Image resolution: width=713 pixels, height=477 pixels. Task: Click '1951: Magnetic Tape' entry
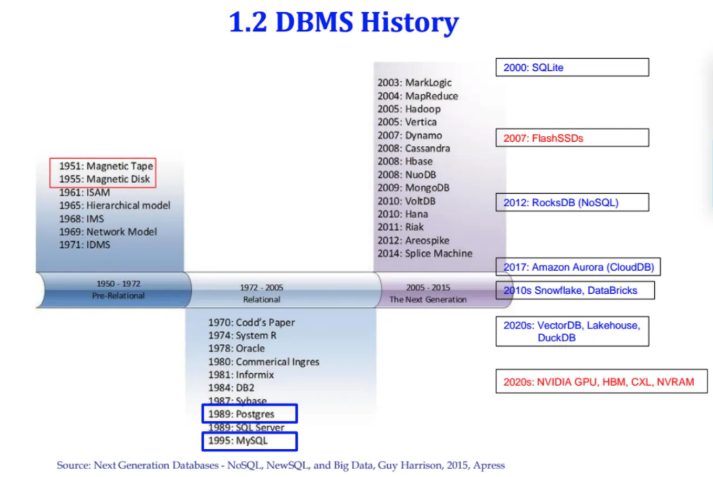click(106, 166)
